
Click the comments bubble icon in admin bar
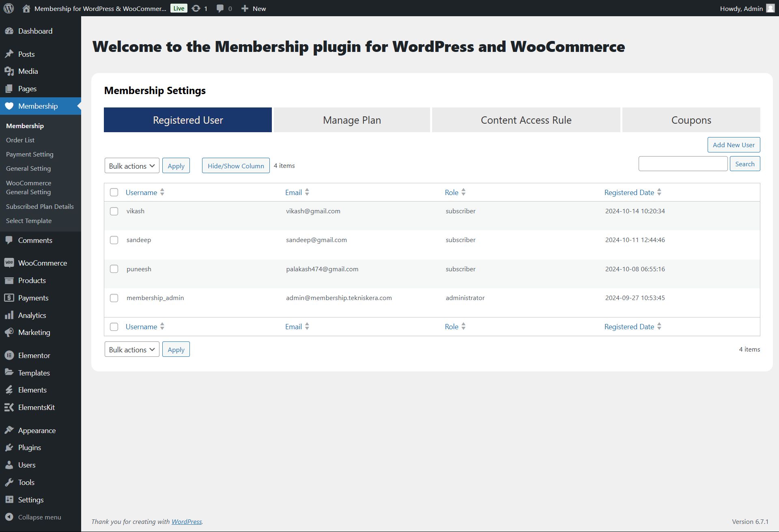220,8
